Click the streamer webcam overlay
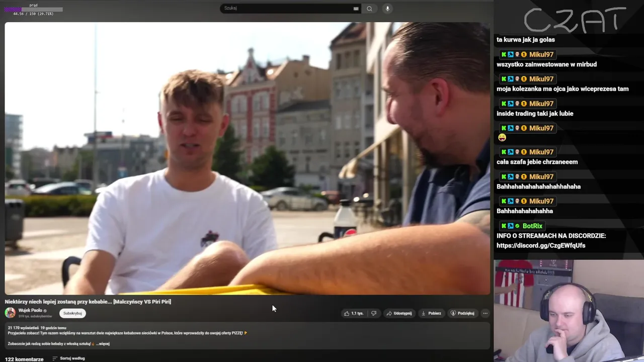 pyautogui.click(x=569, y=310)
